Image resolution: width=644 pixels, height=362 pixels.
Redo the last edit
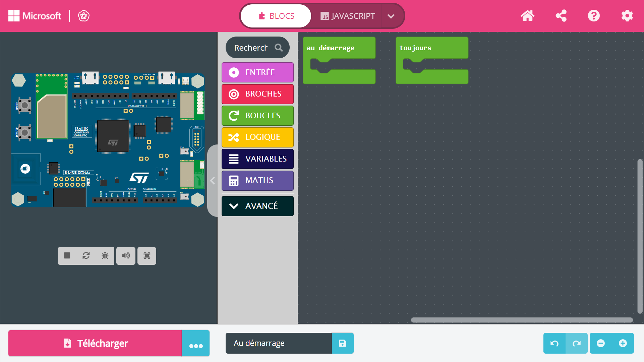click(x=576, y=343)
